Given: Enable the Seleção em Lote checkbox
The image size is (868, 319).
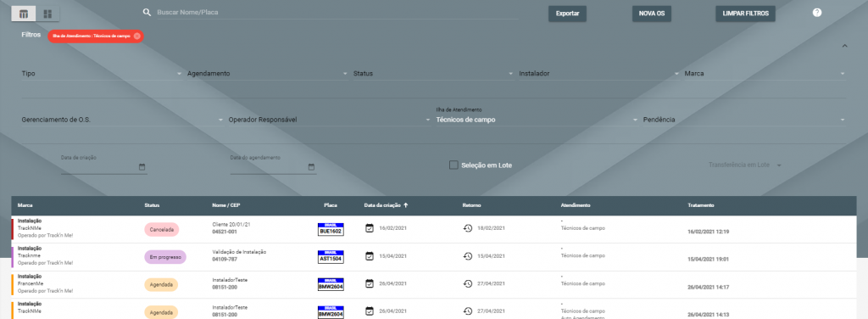Looking at the screenshot, I should pos(453,165).
